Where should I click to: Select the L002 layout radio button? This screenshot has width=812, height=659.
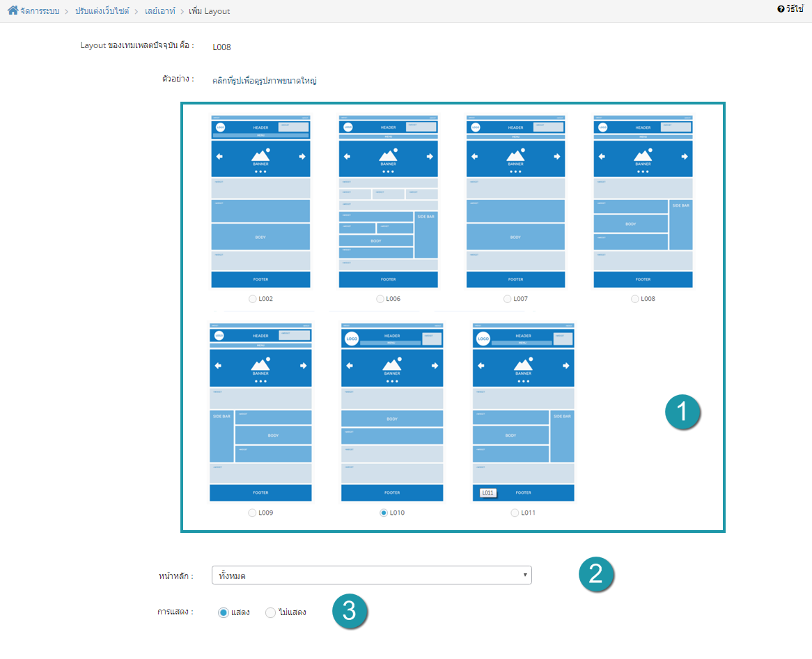252,299
